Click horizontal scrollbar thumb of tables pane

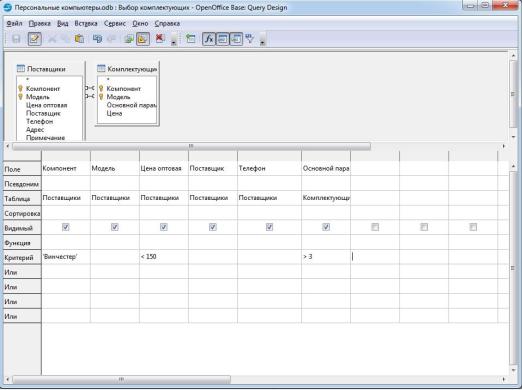click(x=191, y=146)
